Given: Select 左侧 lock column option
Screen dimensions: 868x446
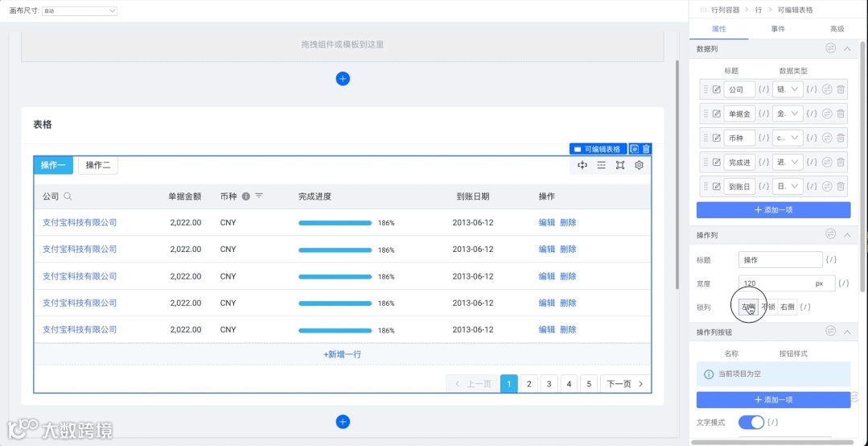Looking at the screenshot, I should pos(748,307).
